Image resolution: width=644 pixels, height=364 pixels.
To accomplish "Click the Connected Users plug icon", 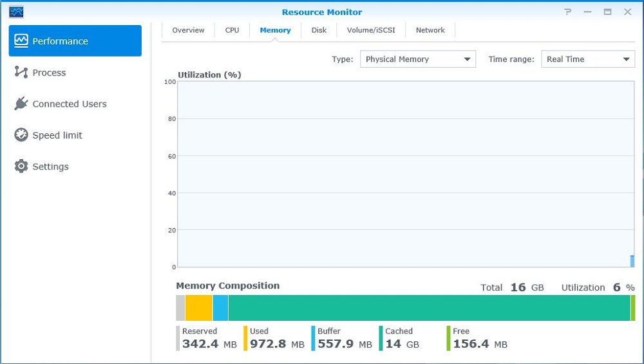I will 21,104.
